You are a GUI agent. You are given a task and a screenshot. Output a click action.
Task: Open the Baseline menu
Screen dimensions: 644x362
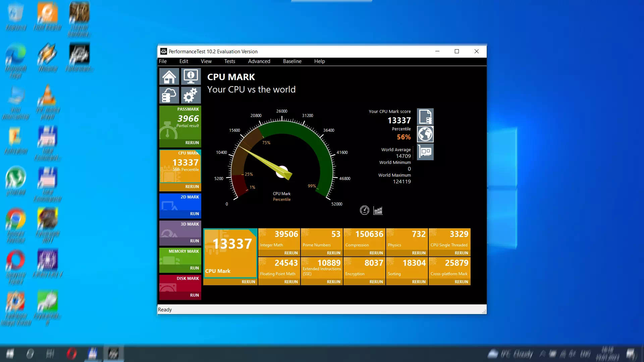[x=292, y=61]
